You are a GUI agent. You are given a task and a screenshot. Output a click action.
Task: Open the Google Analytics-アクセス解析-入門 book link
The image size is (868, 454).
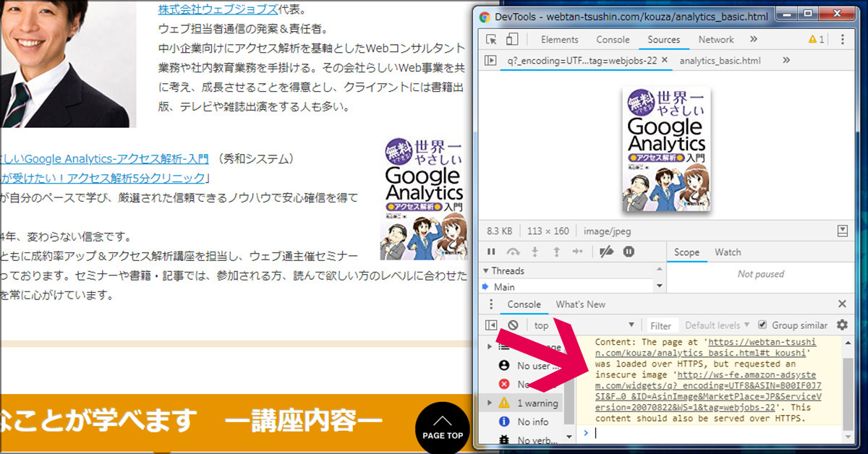(x=105, y=158)
